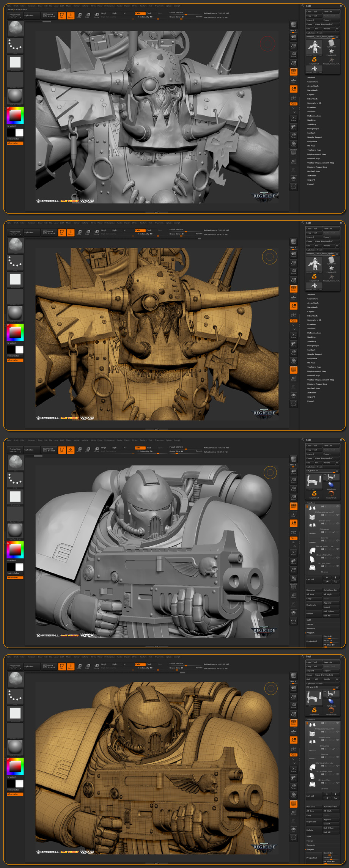Click Xpose icon in gray ork screenshot
349x868 pixels.
pyautogui.click(x=294, y=187)
